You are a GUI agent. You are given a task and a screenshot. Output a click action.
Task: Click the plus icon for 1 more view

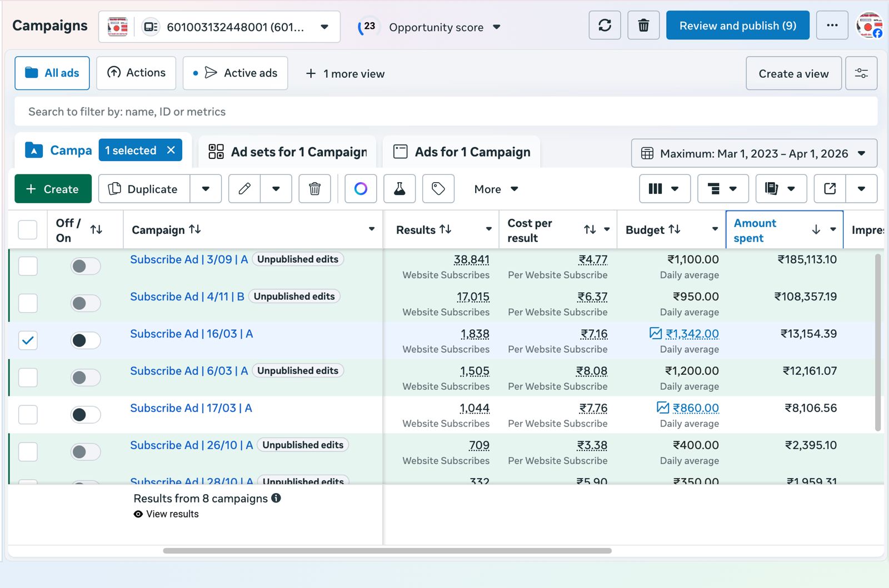coord(311,73)
